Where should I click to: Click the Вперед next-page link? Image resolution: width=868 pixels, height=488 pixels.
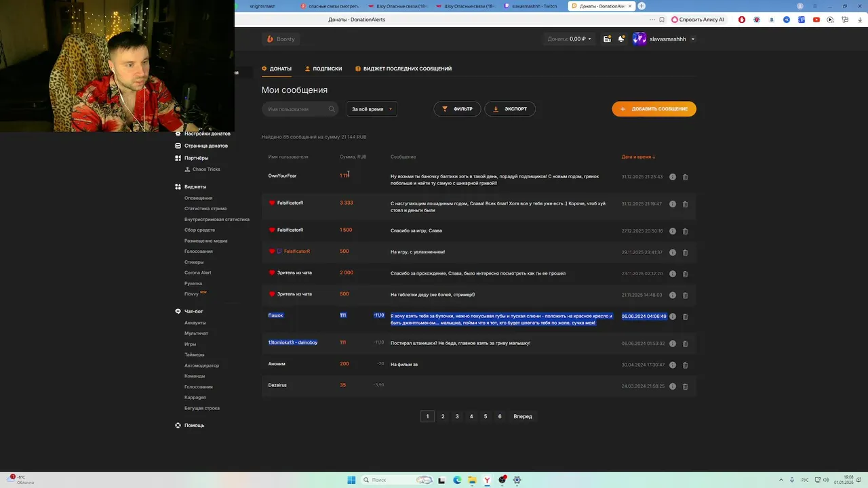click(523, 416)
